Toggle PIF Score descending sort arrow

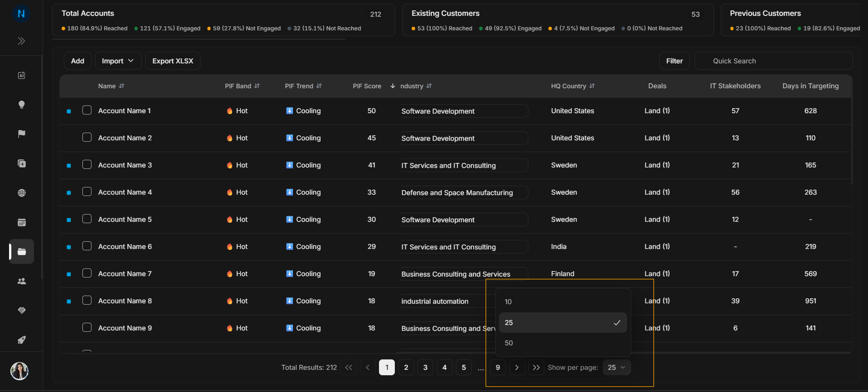(393, 86)
